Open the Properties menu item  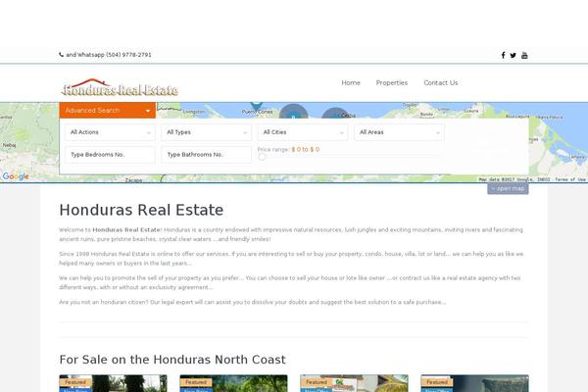point(391,83)
